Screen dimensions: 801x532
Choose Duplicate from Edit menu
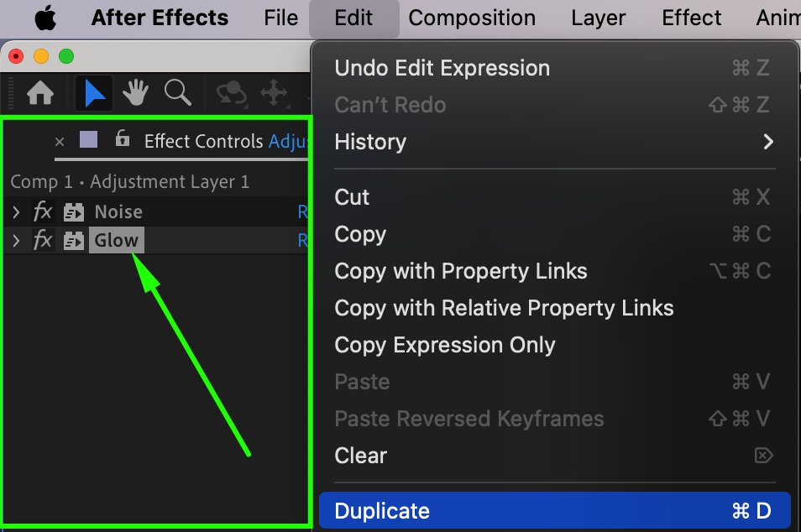click(554, 510)
